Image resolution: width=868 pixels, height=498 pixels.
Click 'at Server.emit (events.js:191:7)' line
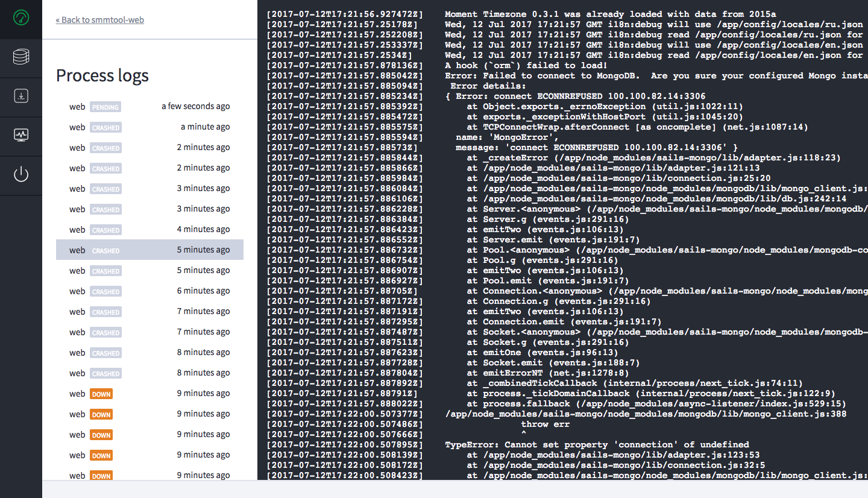point(553,239)
